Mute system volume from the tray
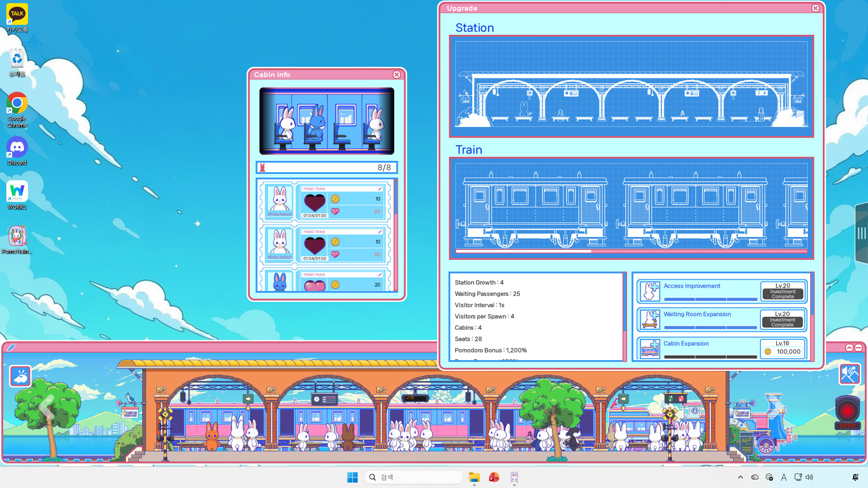This screenshot has height=488, width=868. (810, 477)
